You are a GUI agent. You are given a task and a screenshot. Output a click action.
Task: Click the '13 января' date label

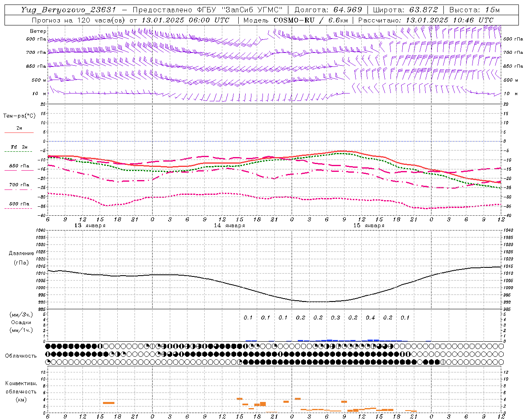(x=90, y=226)
